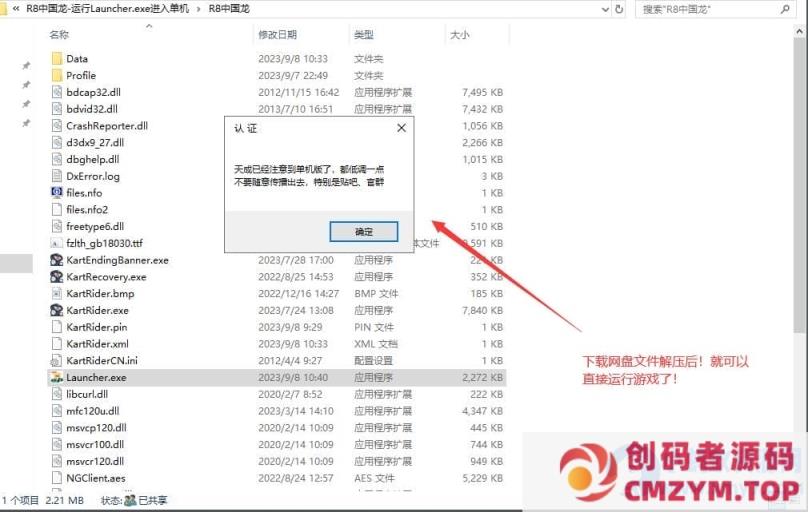Sort by 名称 column header
Viewport: 808px width, 512px height.
[59, 35]
